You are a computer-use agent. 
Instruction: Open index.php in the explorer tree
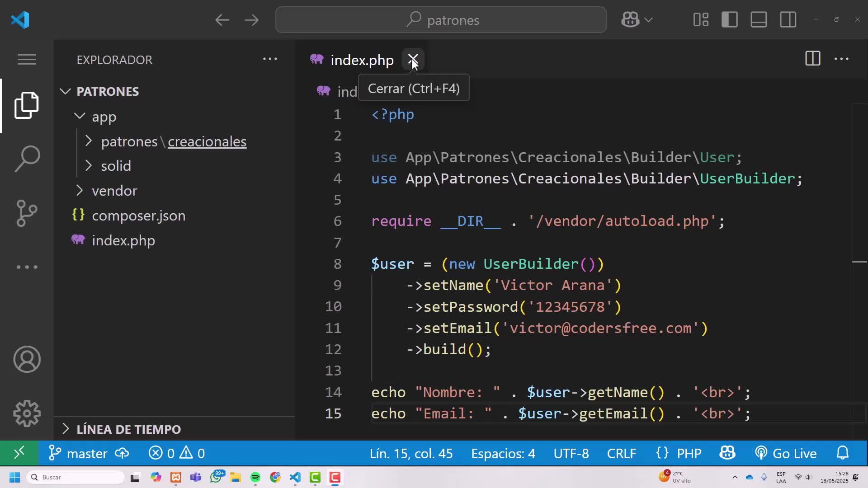coord(123,240)
